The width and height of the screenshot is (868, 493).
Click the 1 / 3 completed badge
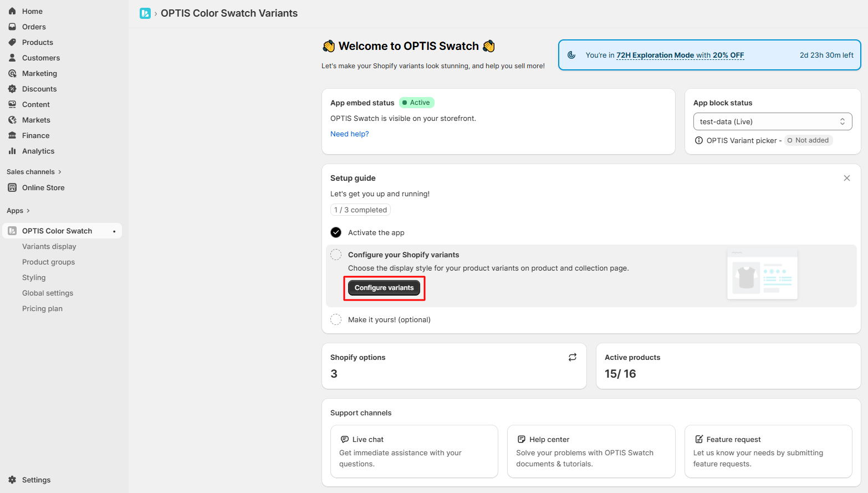(360, 210)
